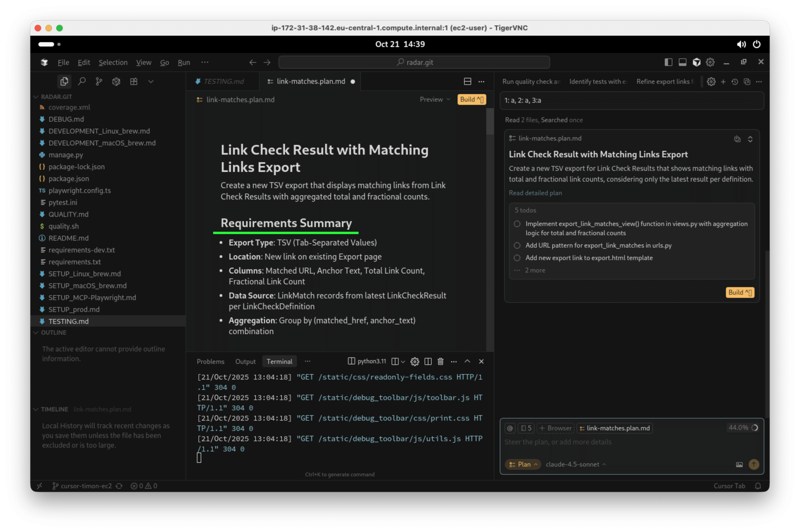Image resolution: width=800 pixels, height=532 pixels.
Task: Open the Selection menu
Action: pos(113,62)
